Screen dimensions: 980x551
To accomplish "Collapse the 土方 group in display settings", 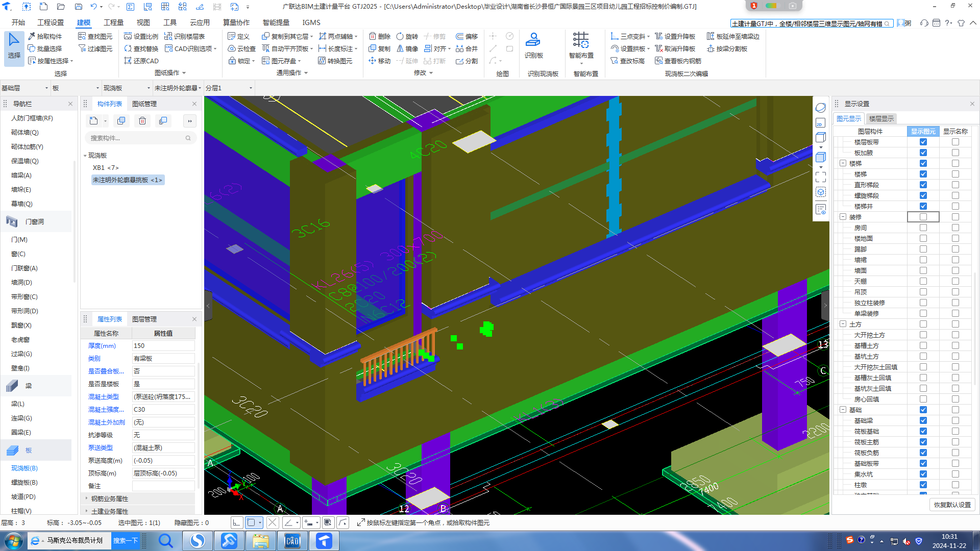I will (843, 324).
